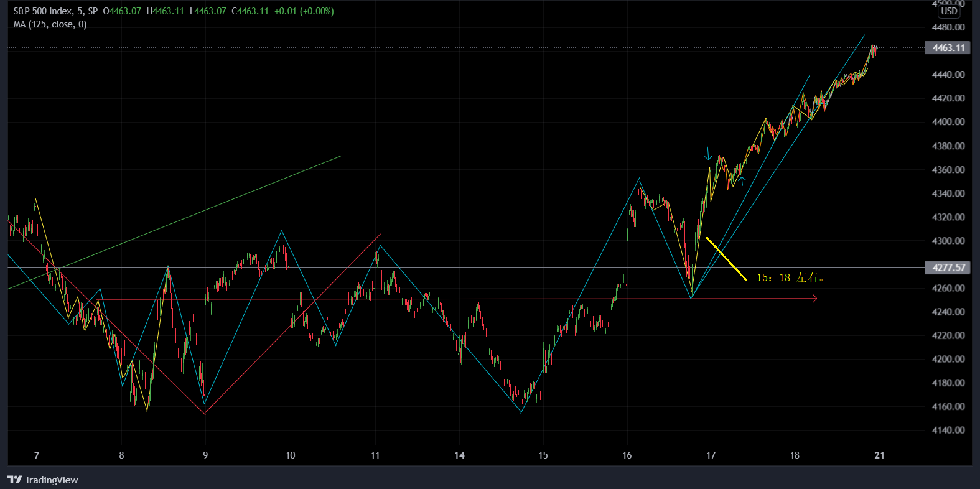This screenshot has height=489, width=980.
Task: Click the change value +0.01 (+0.00%)
Action: (x=304, y=11)
